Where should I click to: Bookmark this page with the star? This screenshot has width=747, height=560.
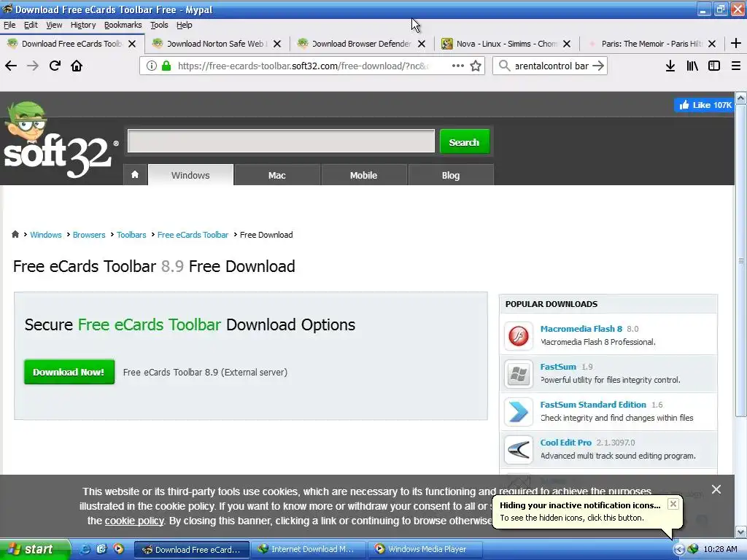click(476, 66)
